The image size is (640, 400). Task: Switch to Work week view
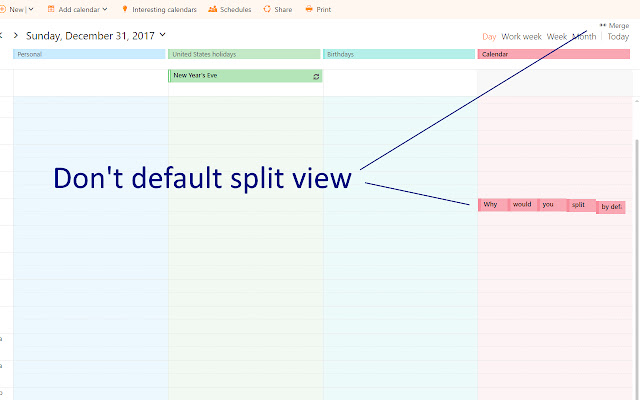(x=521, y=37)
